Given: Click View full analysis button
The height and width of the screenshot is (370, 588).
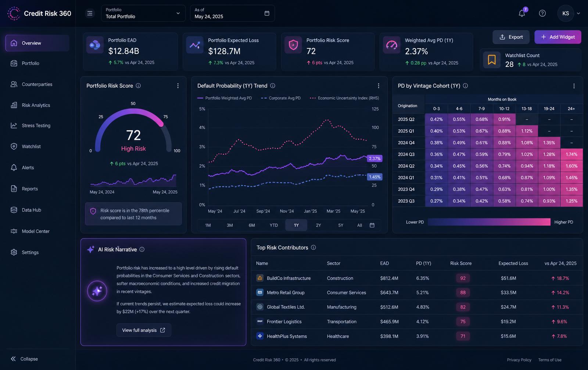Looking at the screenshot, I should tap(144, 330).
